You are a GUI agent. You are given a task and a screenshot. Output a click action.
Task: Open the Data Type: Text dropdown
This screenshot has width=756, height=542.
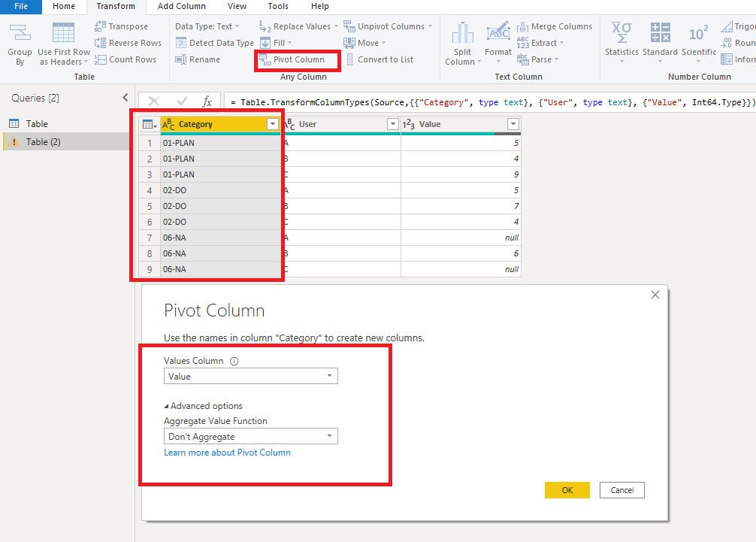(207, 26)
